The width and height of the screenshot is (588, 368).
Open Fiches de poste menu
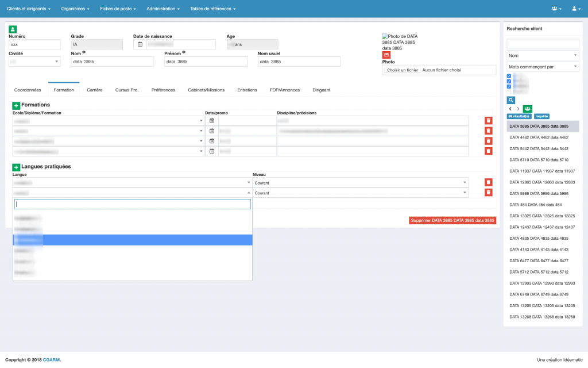[118, 9]
